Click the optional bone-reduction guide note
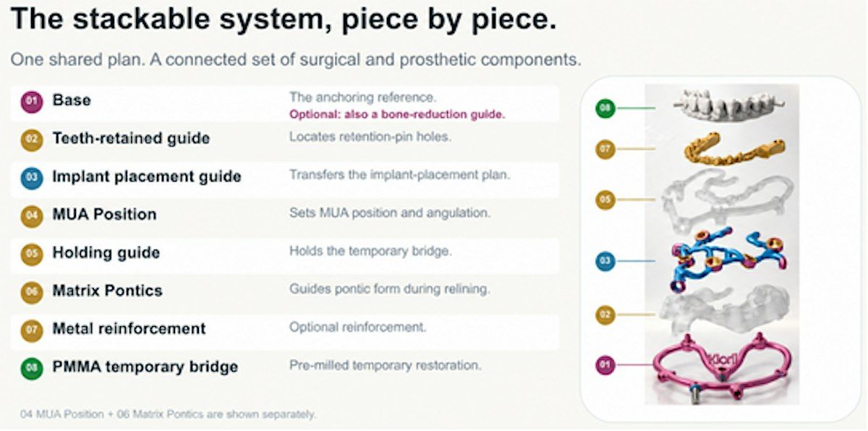 coord(397,114)
